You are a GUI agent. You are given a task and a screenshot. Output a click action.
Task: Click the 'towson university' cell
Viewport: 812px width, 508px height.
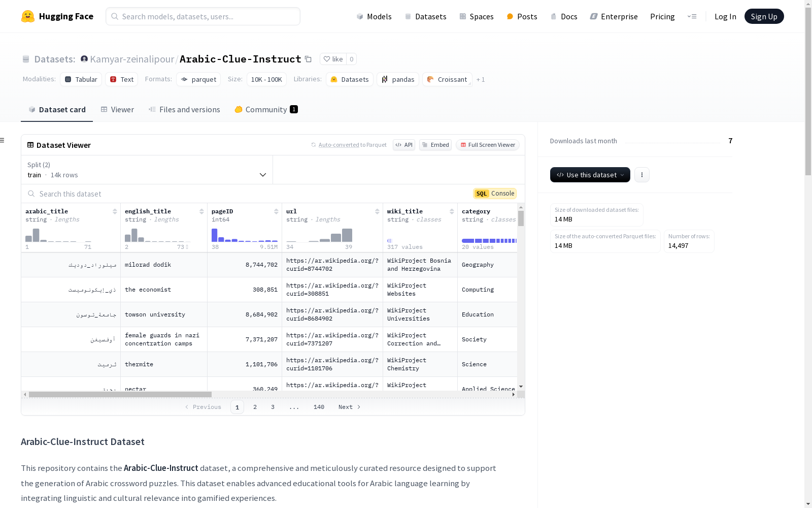[164, 314]
